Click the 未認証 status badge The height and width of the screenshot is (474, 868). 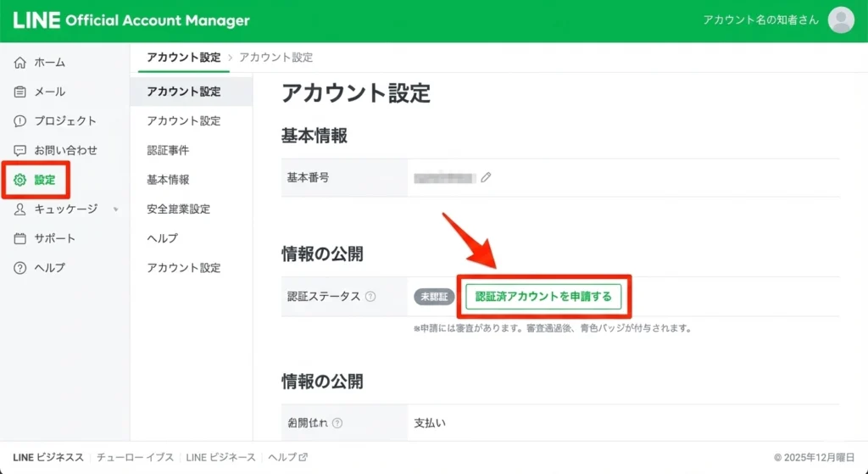pos(434,297)
